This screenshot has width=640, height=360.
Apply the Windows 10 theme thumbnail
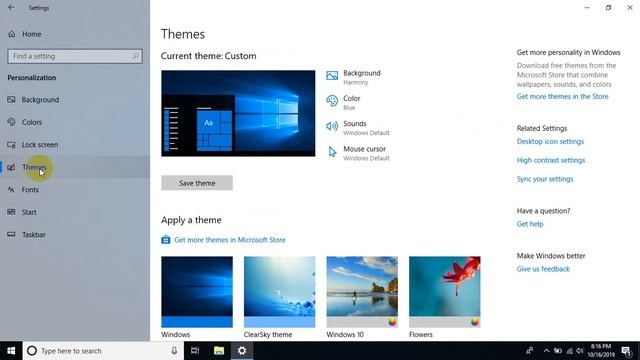pyautogui.click(x=362, y=291)
